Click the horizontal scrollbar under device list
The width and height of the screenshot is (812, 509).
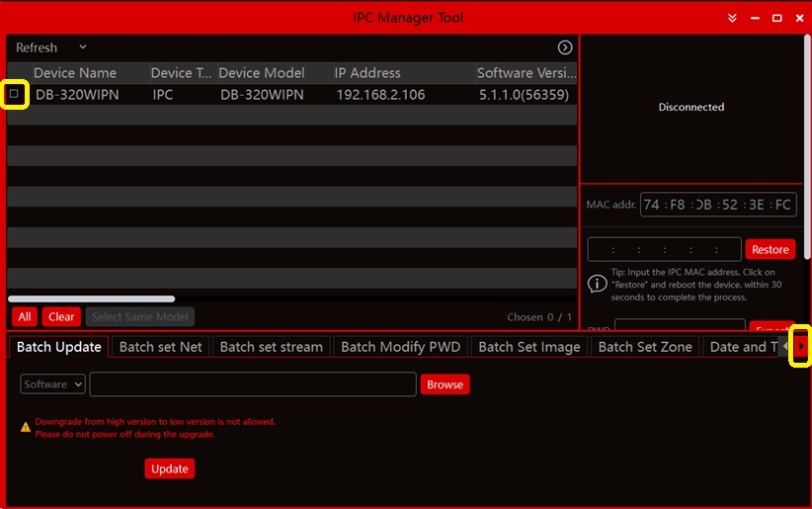click(91, 298)
